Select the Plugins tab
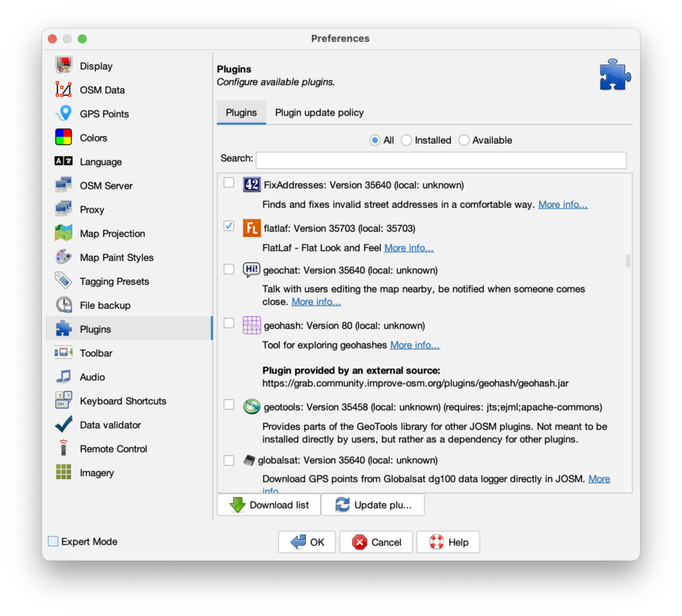682x616 pixels. (241, 112)
